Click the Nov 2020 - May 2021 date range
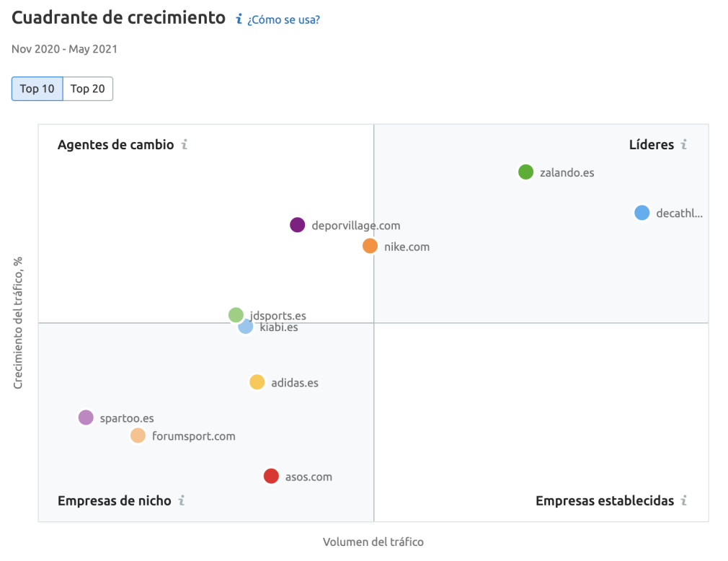 coord(64,50)
